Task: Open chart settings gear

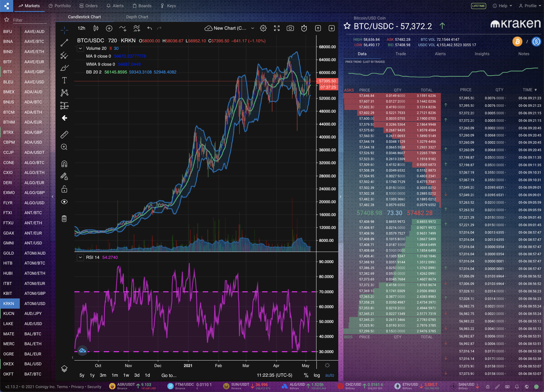Action: pyautogui.click(x=263, y=28)
